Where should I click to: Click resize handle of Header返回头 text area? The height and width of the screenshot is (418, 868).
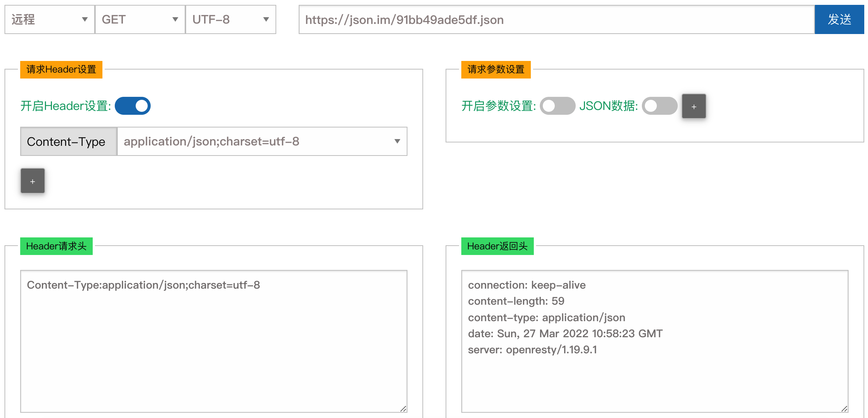[844, 409]
